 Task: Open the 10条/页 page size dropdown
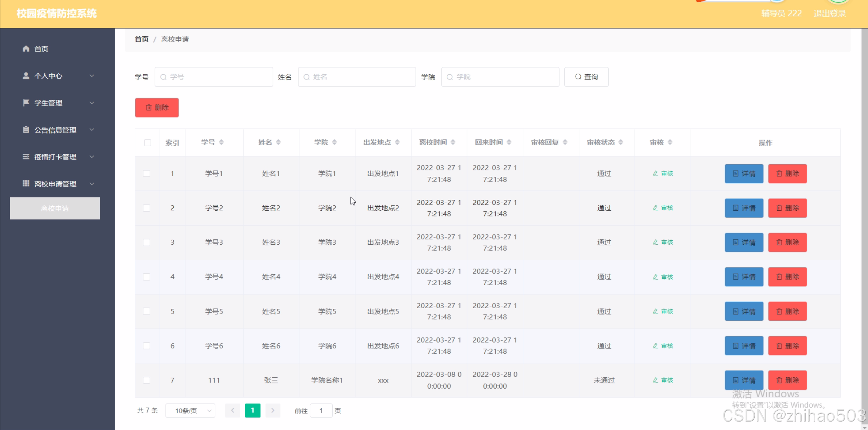(190, 411)
